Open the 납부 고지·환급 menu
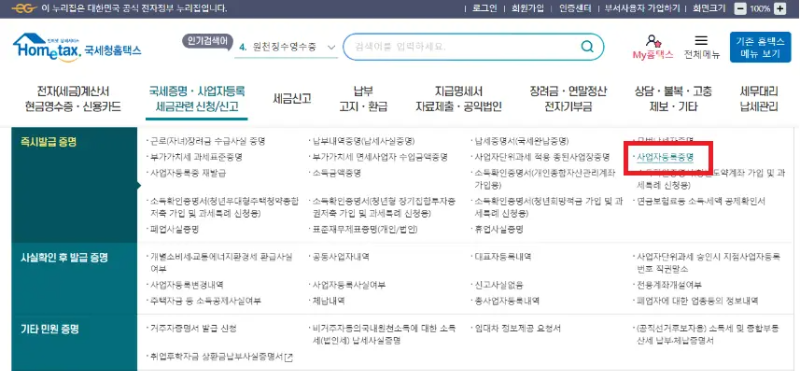Image resolution: width=800 pixels, height=371 pixels. pyautogui.click(x=363, y=99)
